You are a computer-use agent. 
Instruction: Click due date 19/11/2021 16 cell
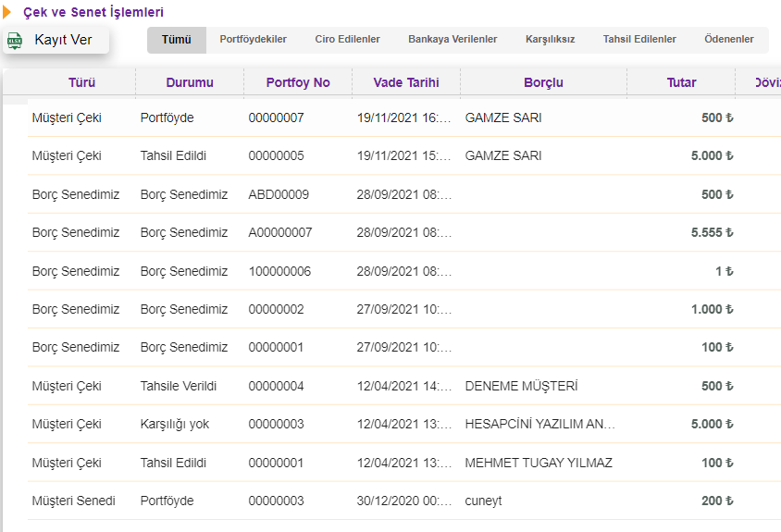(404, 118)
